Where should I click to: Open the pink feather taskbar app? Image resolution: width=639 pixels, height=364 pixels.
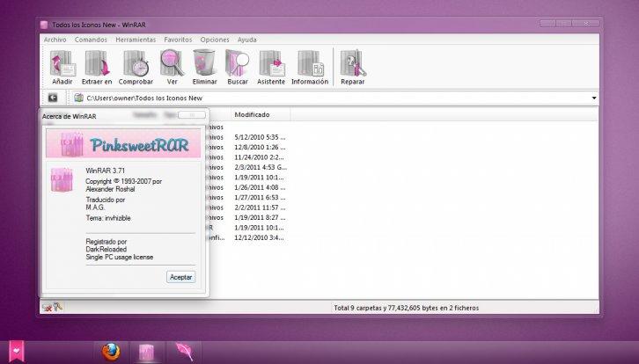pos(184,352)
